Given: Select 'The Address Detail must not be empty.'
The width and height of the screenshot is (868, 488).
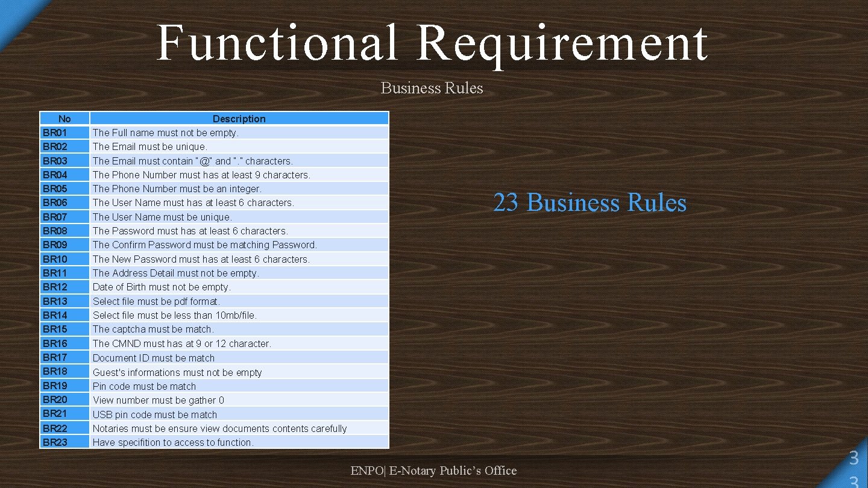Looking at the screenshot, I should click(x=239, y=273).
